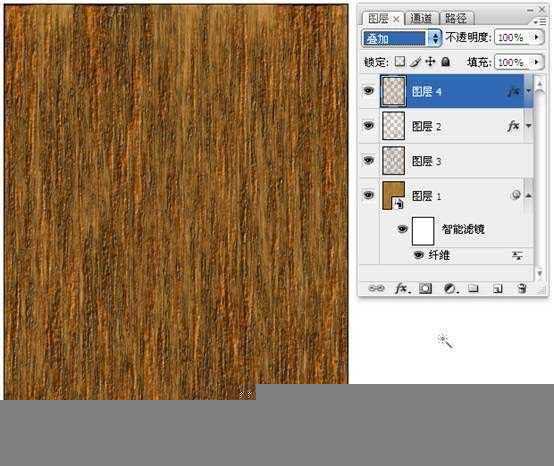This screenshot has height=466, width=554.
Task: Toggle 纤维 filter visibility eye
Action: click(419, 255)
